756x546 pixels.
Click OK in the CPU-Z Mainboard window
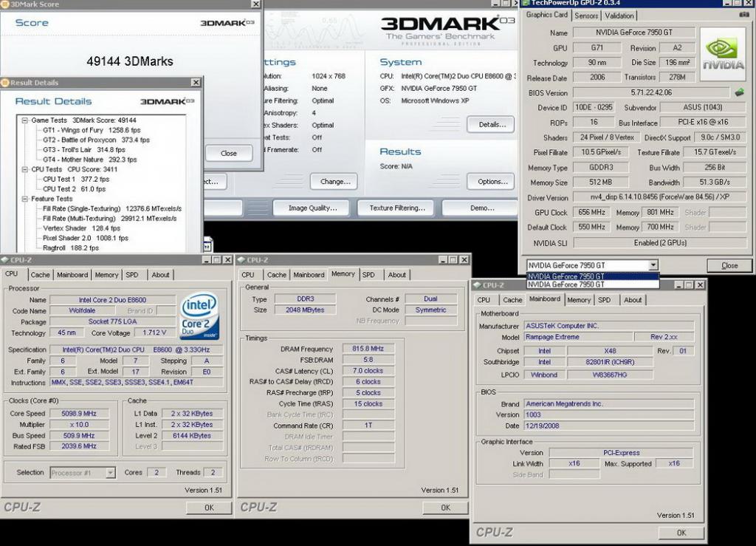pyautogui.click(x=681, y=533)
